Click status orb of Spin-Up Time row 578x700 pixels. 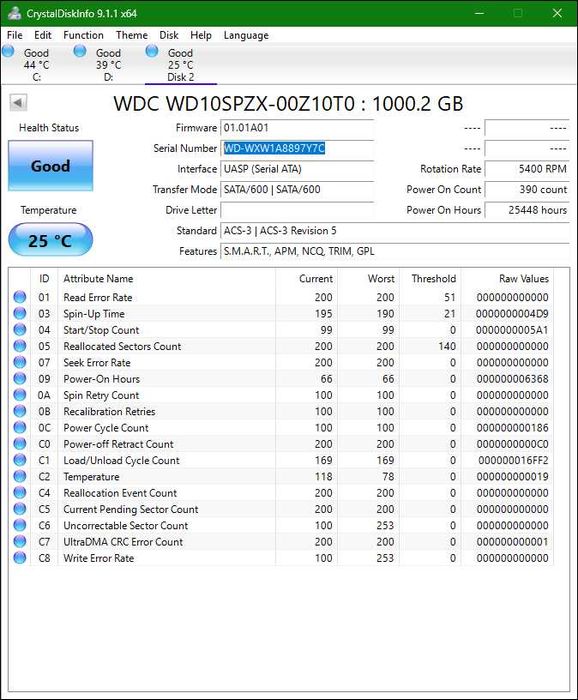[20, 313]
